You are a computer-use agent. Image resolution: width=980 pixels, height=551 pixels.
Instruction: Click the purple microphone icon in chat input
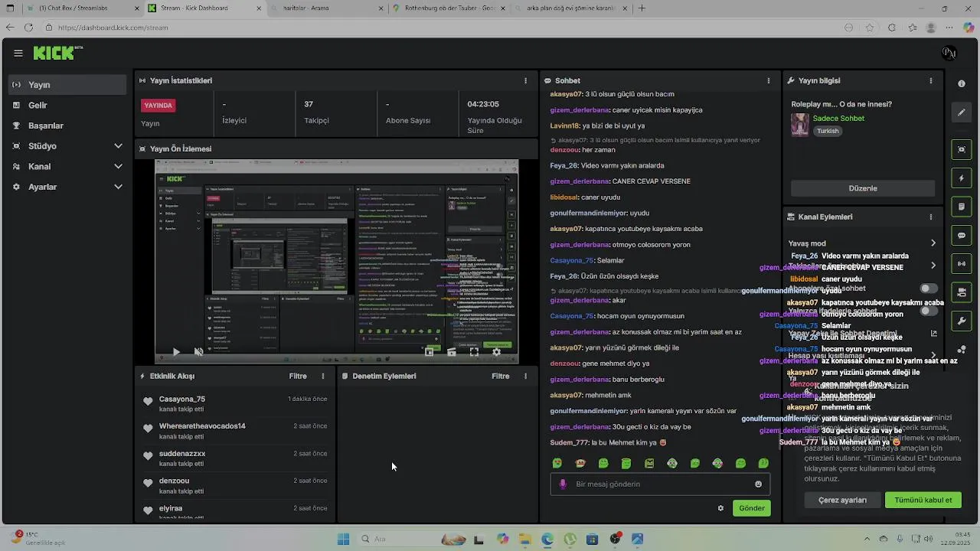[x=563, y=484]
